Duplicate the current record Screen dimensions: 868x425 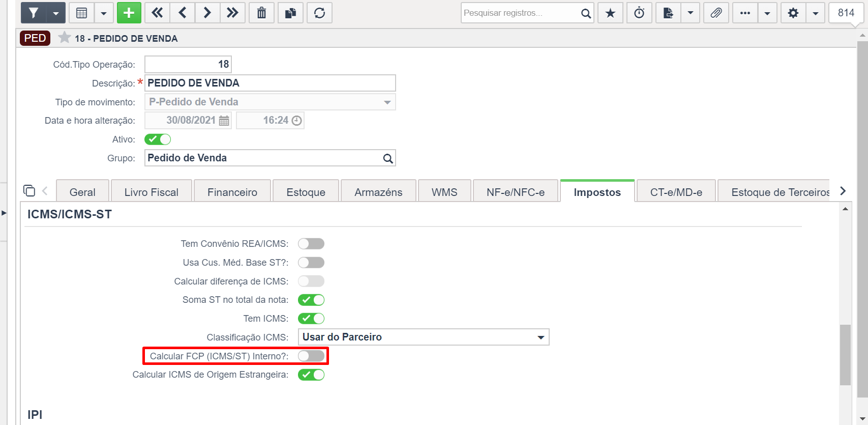click(290, 13)
